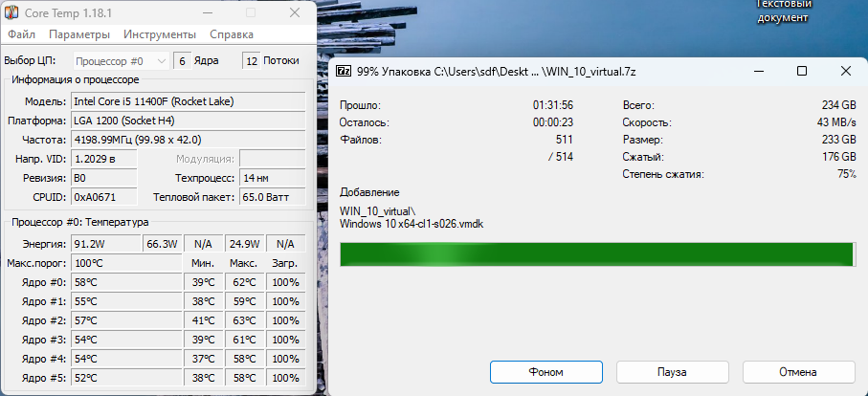Viewport: 868px width, 396px height.
Task: Open the Справка menu
Action: 232,34
